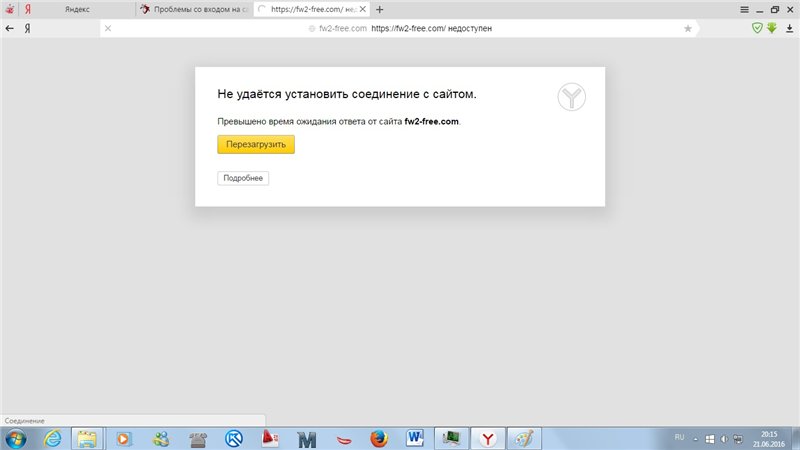Screen dimensions: 800x450
Task: Click the pinned red icon tab
Action: click(x=9, y=9)
